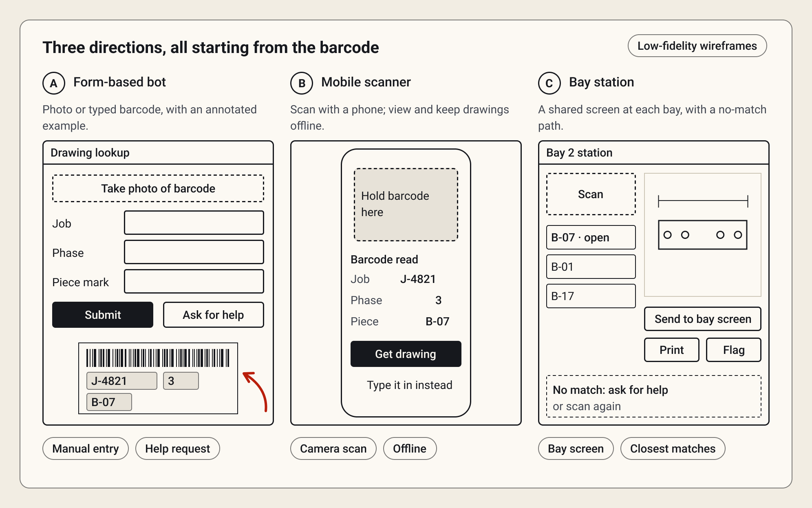Select the example phase chip 3

[x=181, y=381]
